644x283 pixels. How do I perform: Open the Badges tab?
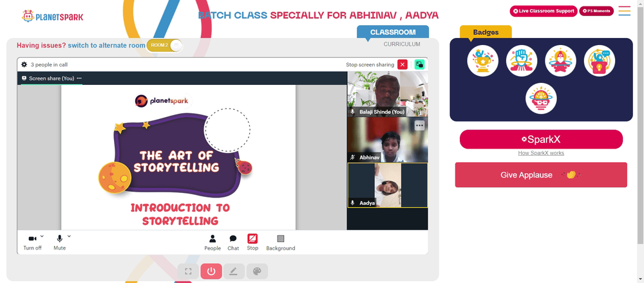[x=486, y=32]
